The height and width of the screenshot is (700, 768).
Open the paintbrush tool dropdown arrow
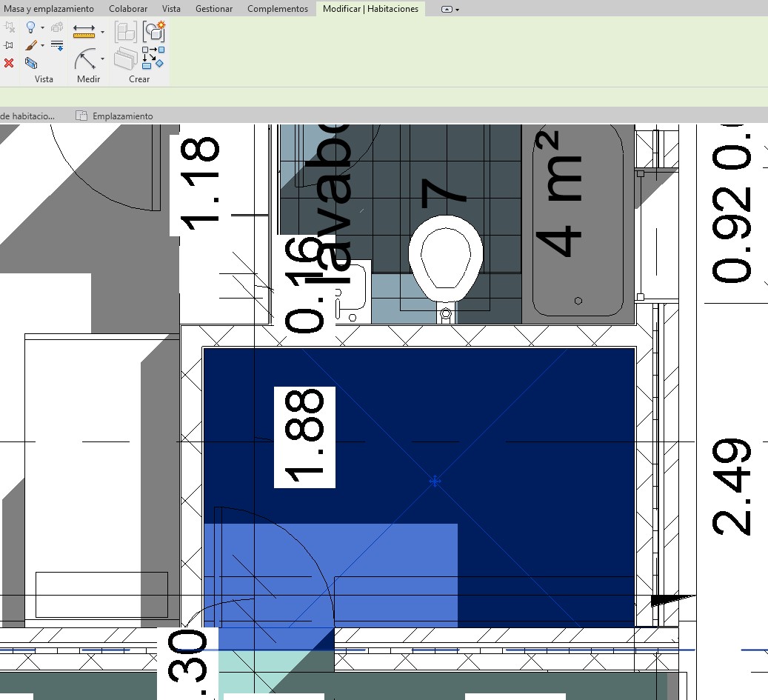[42, 46]
